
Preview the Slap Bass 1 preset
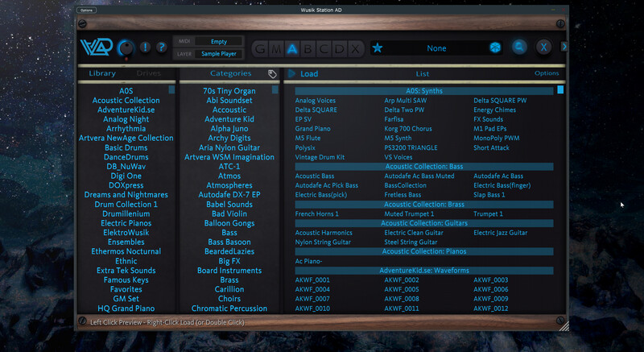(489, 195)
